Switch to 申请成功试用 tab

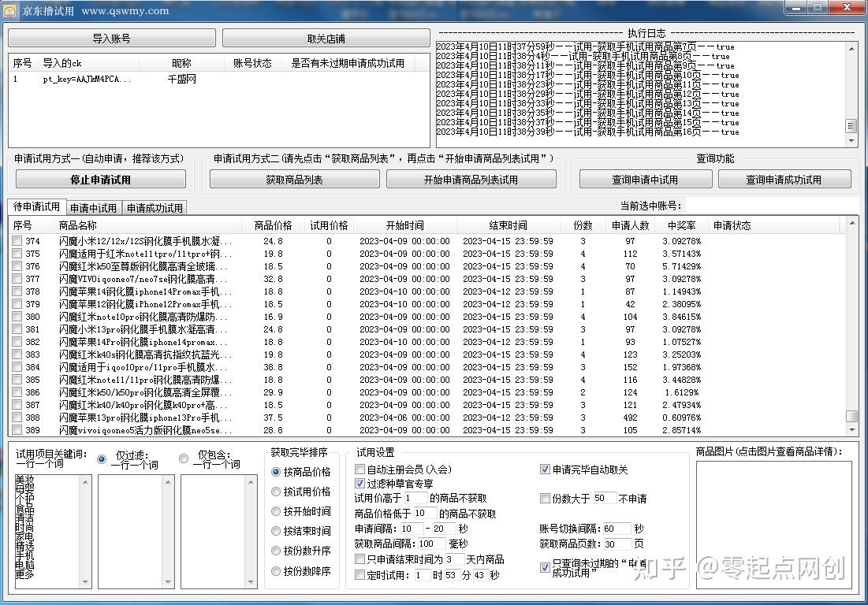pos(155,208)
